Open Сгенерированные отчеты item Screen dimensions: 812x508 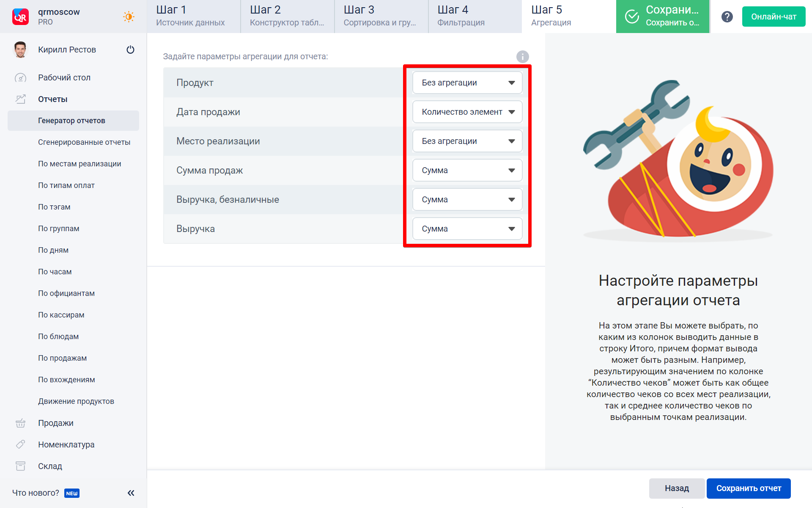pos(84,142)
